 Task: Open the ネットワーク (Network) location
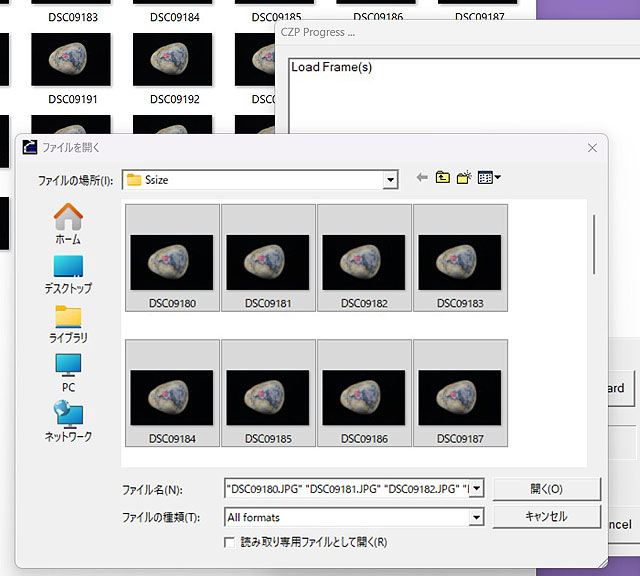click(68, 421)
